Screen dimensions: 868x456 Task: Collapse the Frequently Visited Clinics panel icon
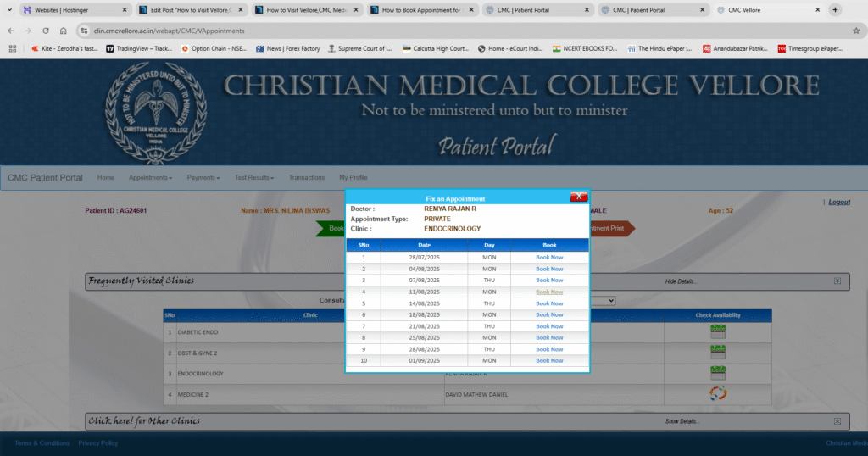(837, 281)
